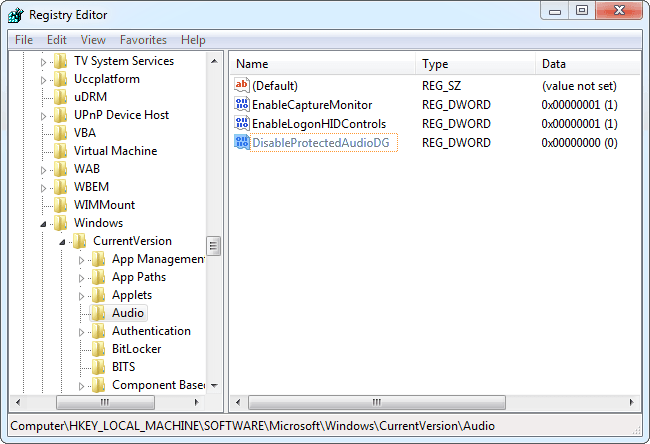Click the App Paths folder icon
Screen dimensions: 650x444
(x=99, y=277)
